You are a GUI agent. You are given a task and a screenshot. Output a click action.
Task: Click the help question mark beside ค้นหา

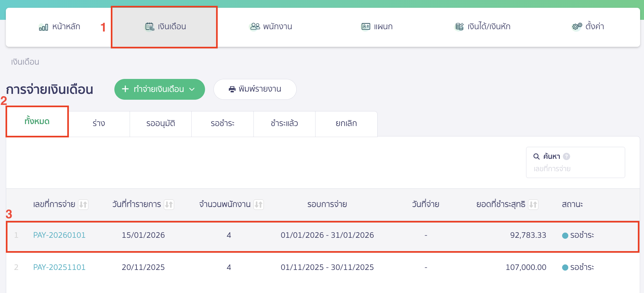point(566,157)
